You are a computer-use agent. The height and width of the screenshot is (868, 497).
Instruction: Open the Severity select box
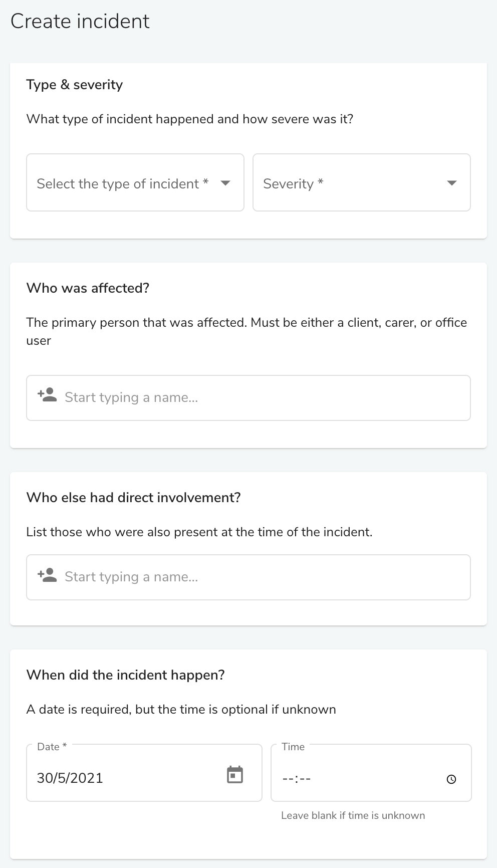pos(362,182)
